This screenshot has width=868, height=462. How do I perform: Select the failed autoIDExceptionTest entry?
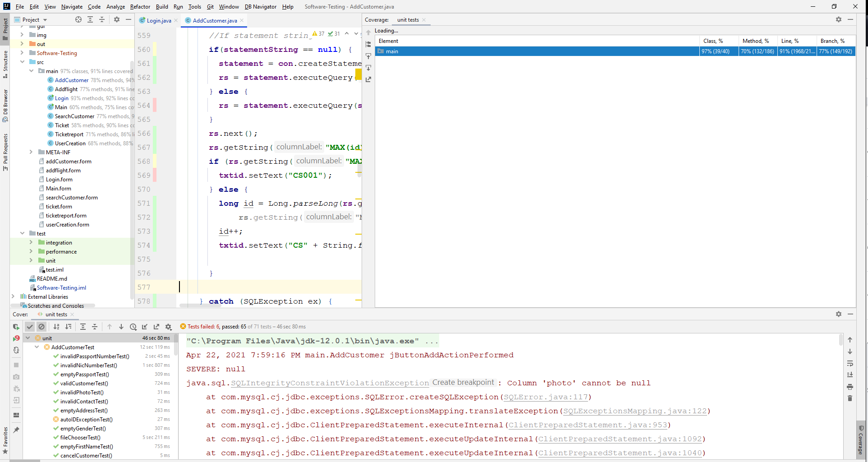pos(86,419)
